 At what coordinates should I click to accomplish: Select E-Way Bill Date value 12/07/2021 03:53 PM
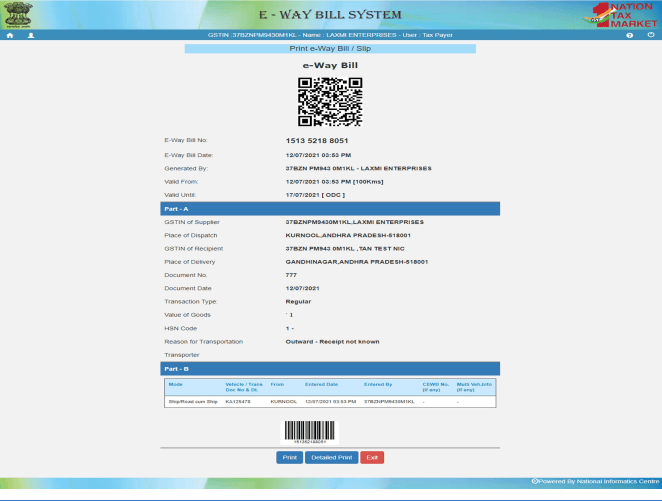click(x=318, y=155)
